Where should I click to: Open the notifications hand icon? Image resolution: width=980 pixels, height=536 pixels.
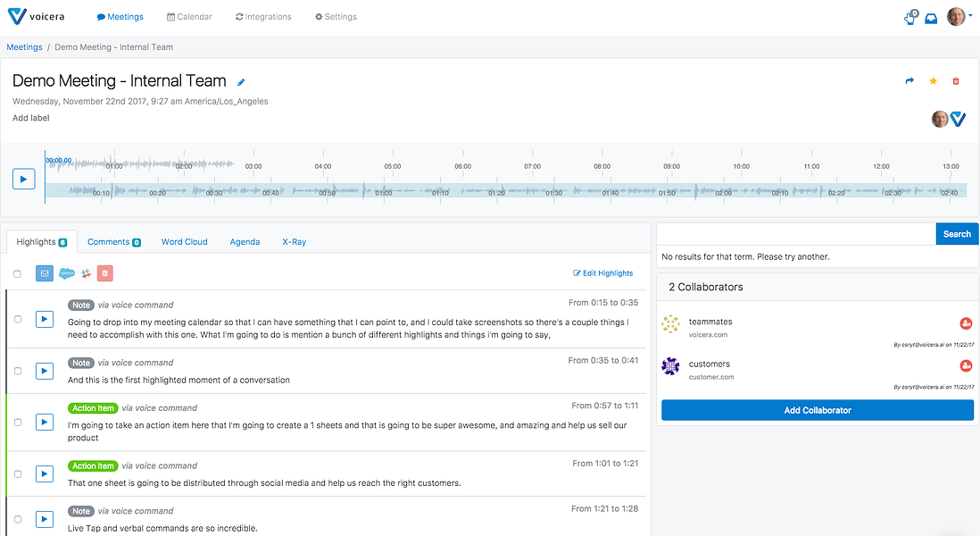tap(910, 17)
